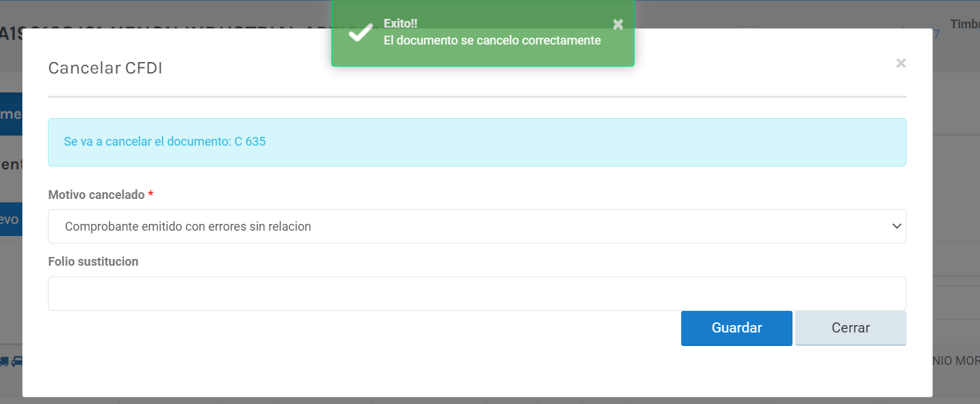Click the Exito!! toast heading
Image resolution: width=980 pixels, height=404 pixels.
pos(401,24)
